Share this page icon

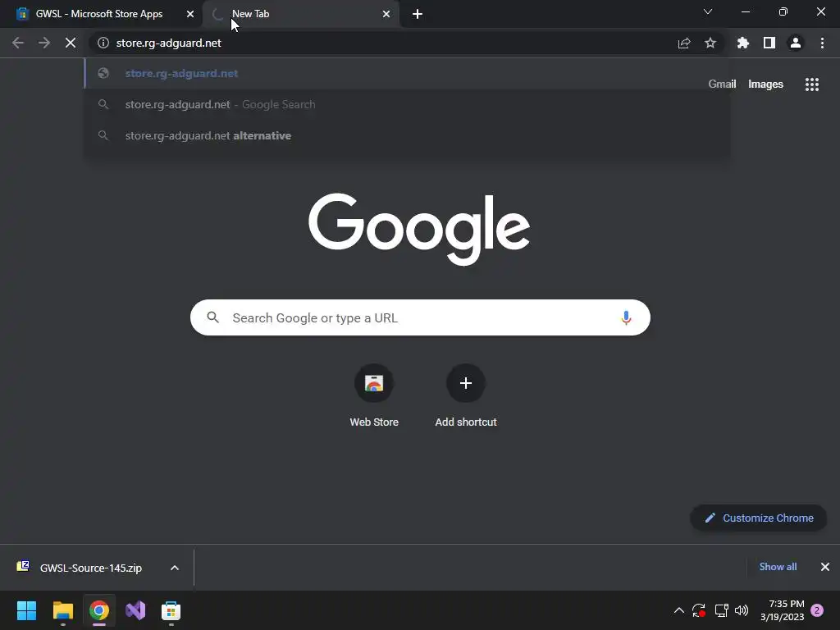click(x=683, y=43)
